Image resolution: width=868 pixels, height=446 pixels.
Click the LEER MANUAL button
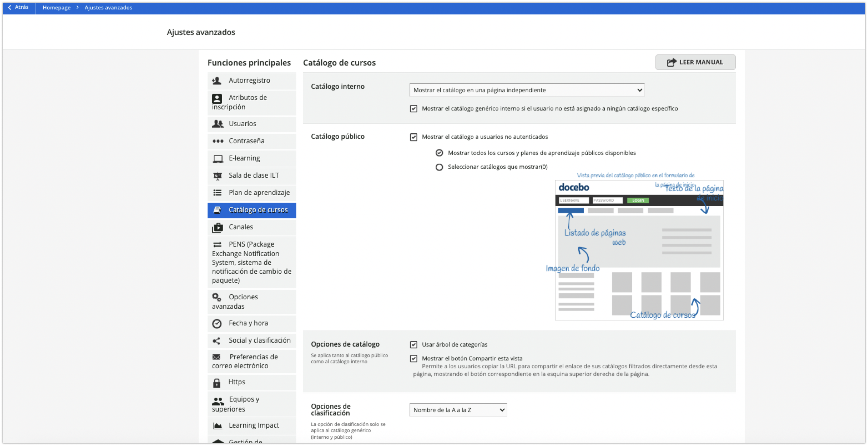[695, 62]
